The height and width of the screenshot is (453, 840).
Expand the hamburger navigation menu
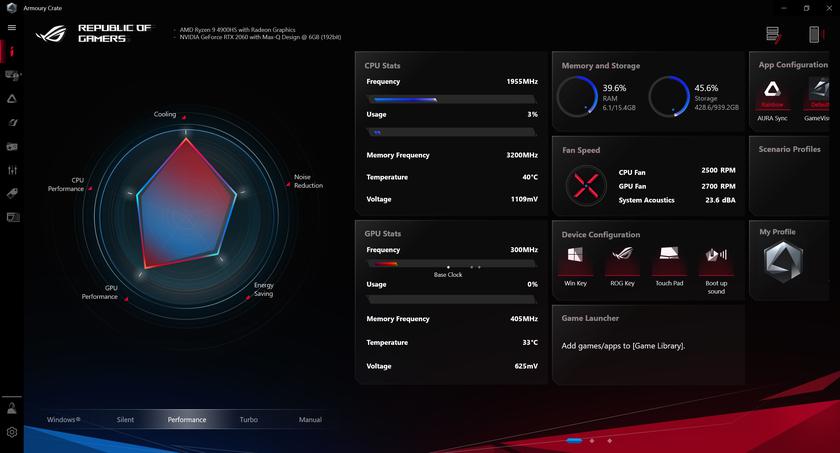(x=12, y=28)
